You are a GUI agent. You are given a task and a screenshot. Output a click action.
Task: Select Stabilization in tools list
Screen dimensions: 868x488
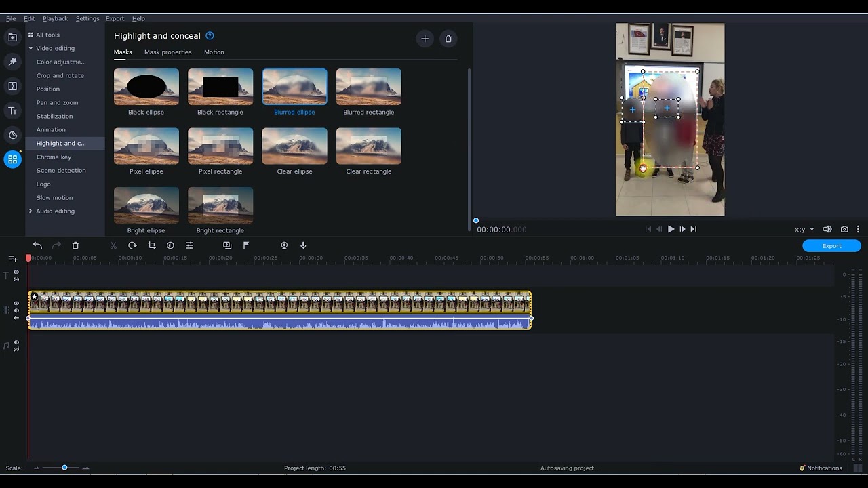click(x=54, y=116)
